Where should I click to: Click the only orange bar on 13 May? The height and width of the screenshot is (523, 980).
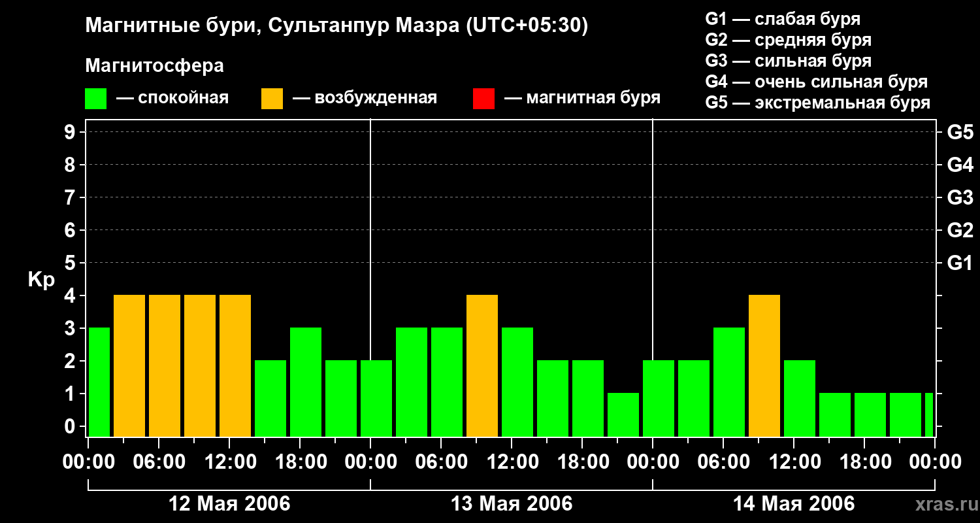pyautogui.click(x=482, y=365)
